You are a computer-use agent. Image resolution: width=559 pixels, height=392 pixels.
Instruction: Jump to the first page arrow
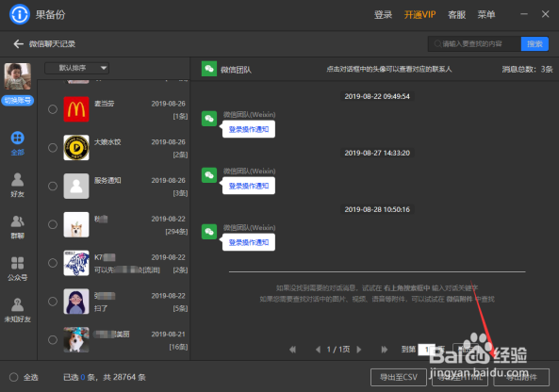coord(292,350)
